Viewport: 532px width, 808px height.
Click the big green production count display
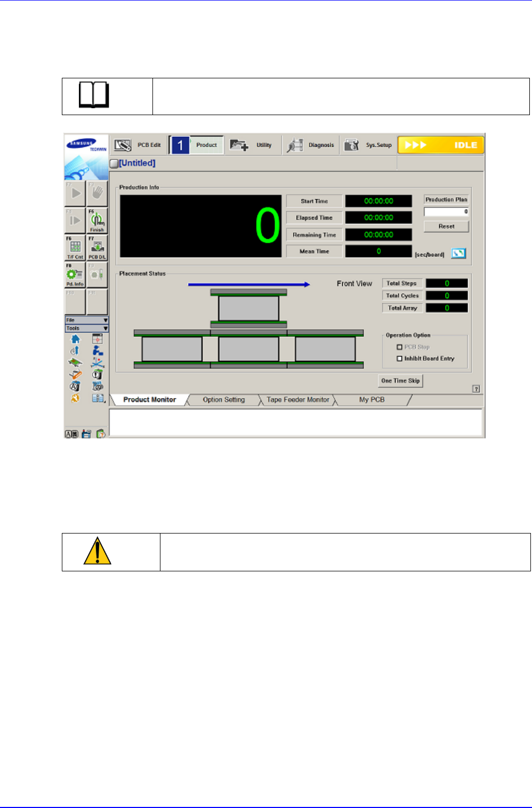pos(201,226)
